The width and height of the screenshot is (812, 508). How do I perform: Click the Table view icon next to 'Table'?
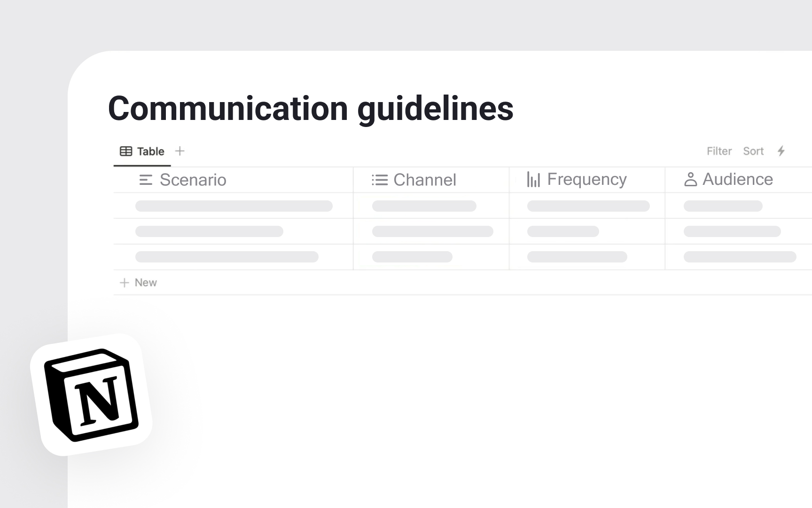coord(125,151)
